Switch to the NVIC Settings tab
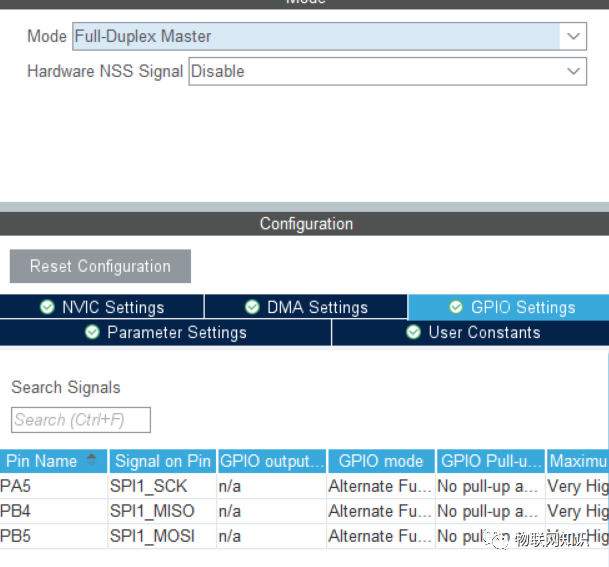 point(102,307)
